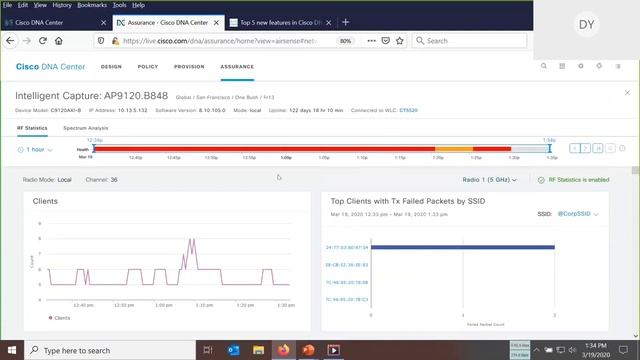Go to the PROVISION section
640x360 pixels.
tap(189, 67)
